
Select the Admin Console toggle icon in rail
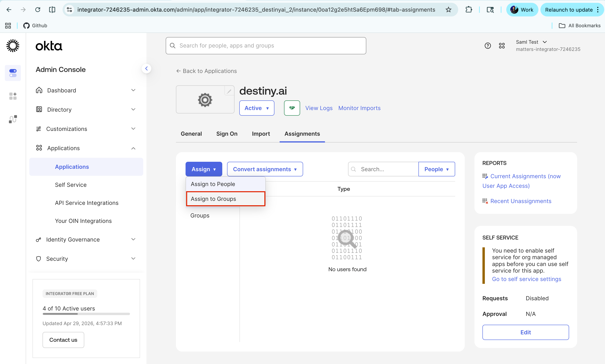click(x=13, y=73)
